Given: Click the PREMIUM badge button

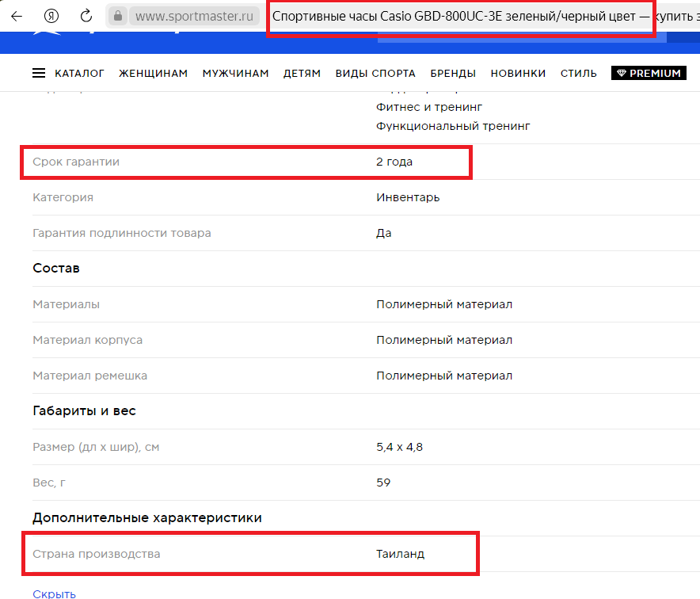Looking at the screenshot, I should coord(649,73).
